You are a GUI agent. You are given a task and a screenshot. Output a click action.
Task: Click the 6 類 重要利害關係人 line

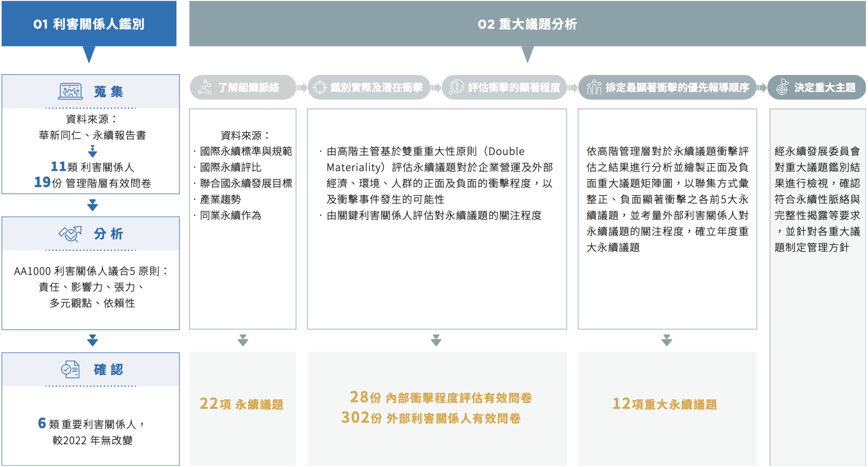click(92, 424)
